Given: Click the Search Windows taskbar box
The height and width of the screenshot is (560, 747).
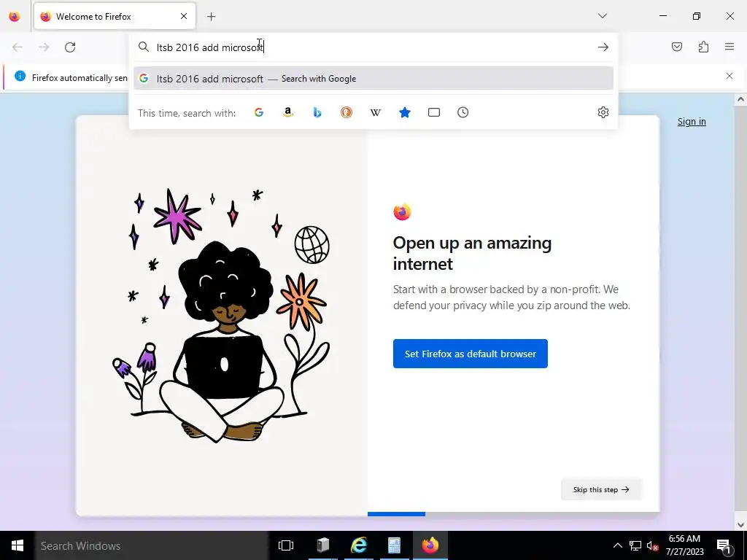Looking at the screenshot, I should pyautogui.click(x=151, y=545).
